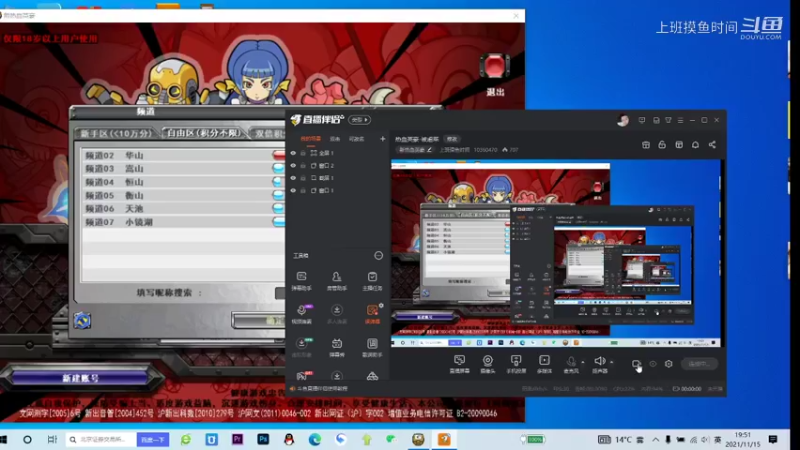Open the notification bell icon
The width and height of the screenshot is (800, 450).
tap(695, 145)
